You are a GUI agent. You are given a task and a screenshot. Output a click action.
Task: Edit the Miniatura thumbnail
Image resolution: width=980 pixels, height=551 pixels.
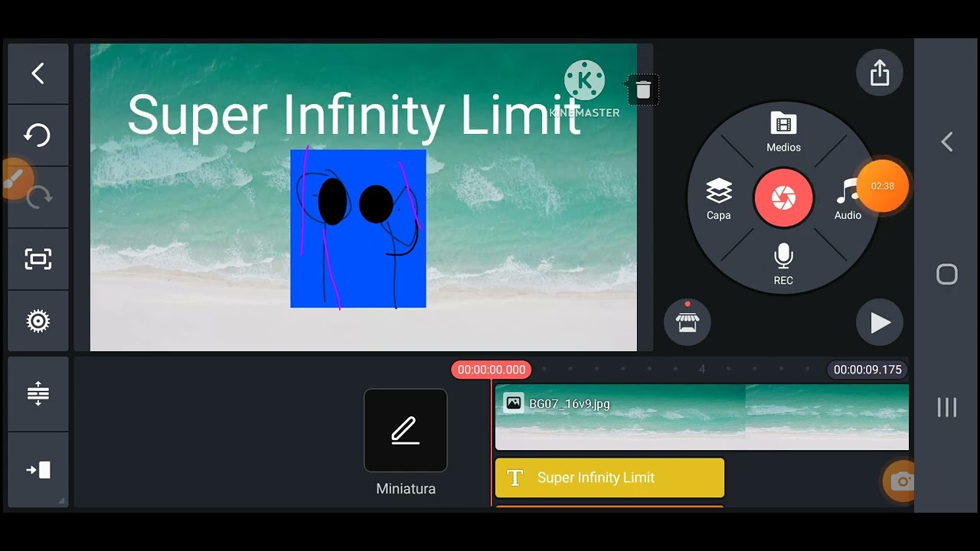coord(406,430)
